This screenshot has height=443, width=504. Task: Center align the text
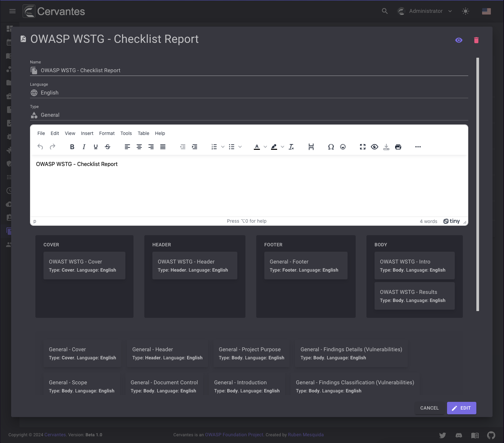(139, 147)
